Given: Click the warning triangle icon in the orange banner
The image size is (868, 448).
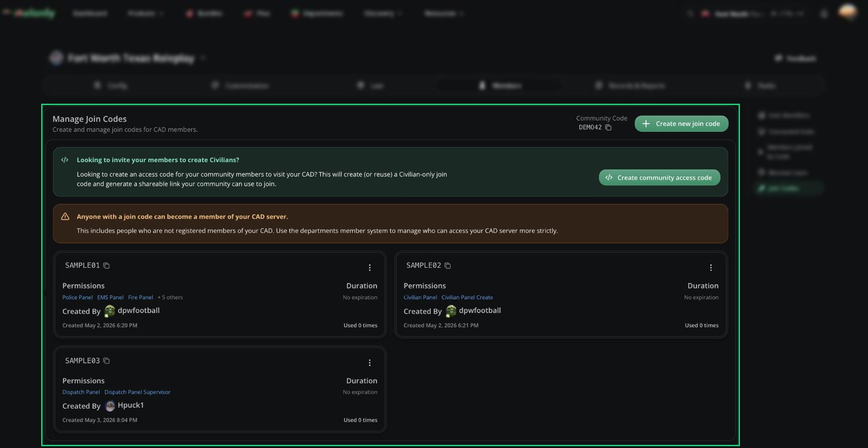Looking at the screenshot, I should tap(65, 217).
